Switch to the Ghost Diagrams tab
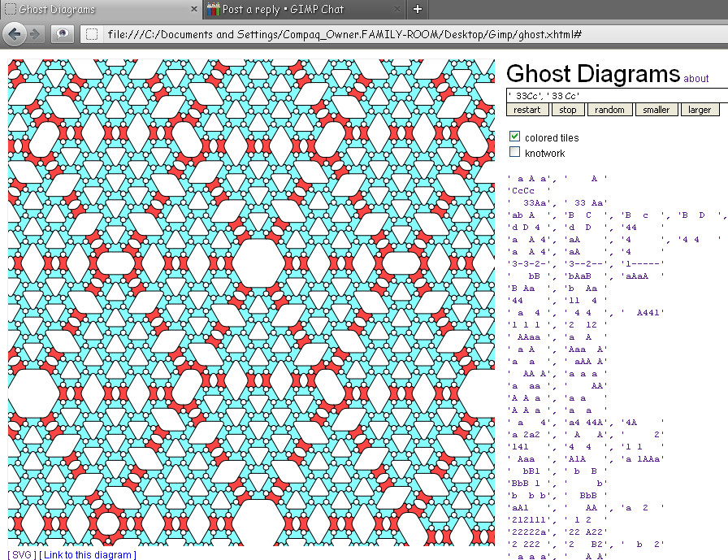728x560 pixels. [101, 9]
